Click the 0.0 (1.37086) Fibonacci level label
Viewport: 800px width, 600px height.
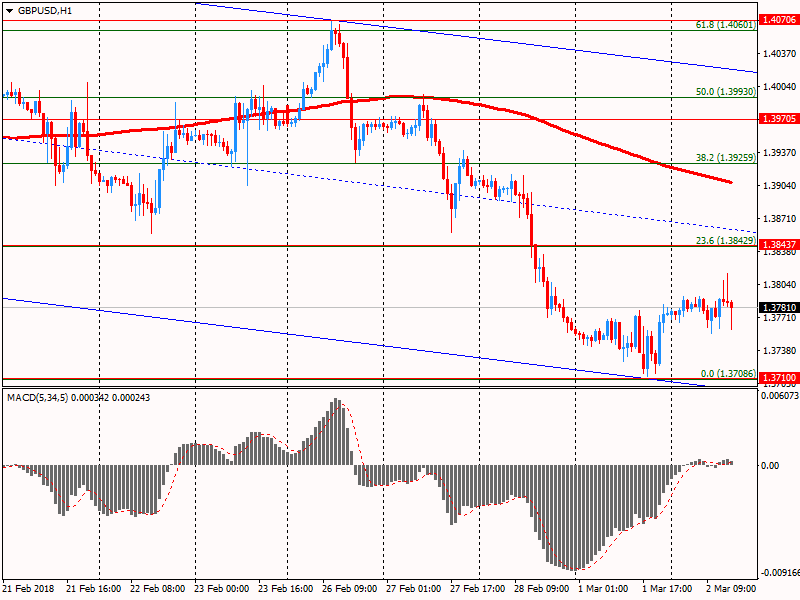pyautogui.click(x=727, y=372)
